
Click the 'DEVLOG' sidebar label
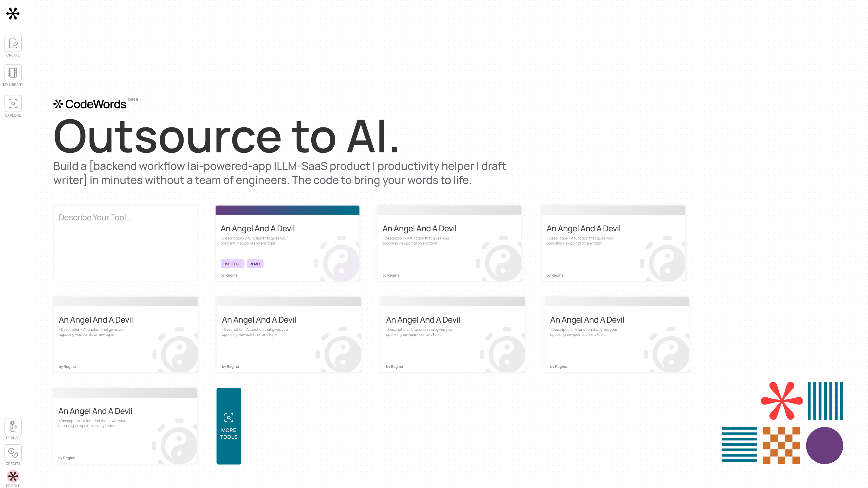click(x=13, y=438)
